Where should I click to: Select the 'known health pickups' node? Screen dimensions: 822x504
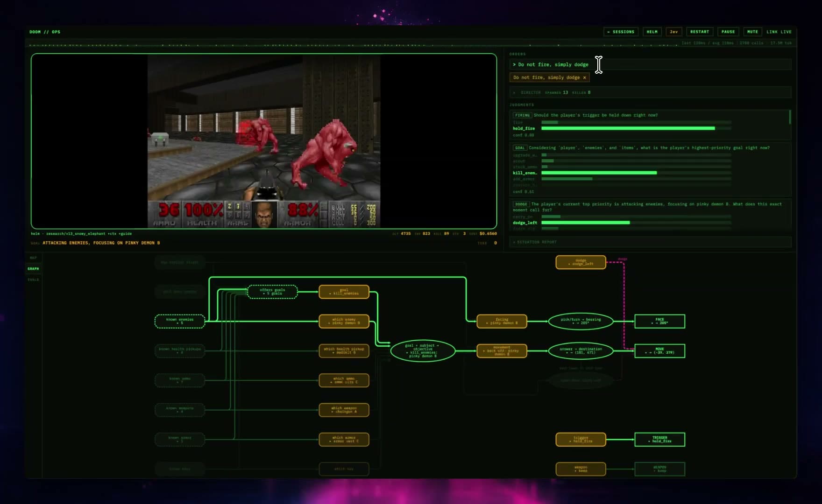pyautogui.click(x=180, y=350)
